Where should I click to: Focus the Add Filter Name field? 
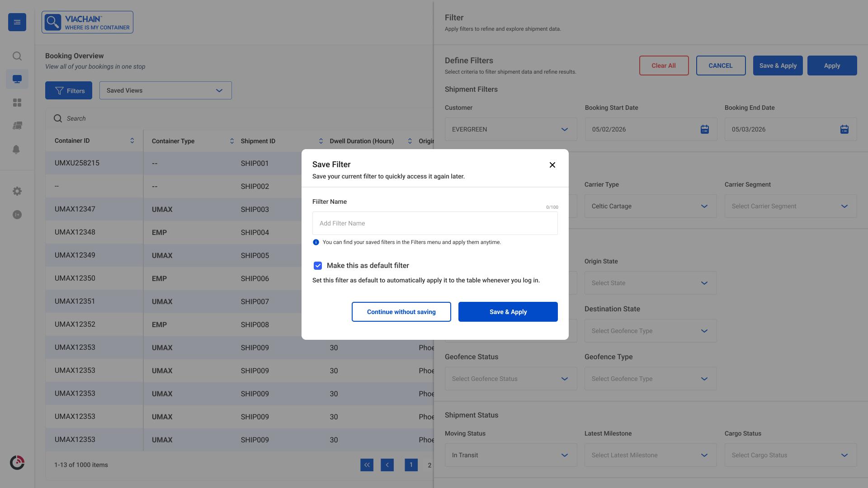[x=435, y=223]
